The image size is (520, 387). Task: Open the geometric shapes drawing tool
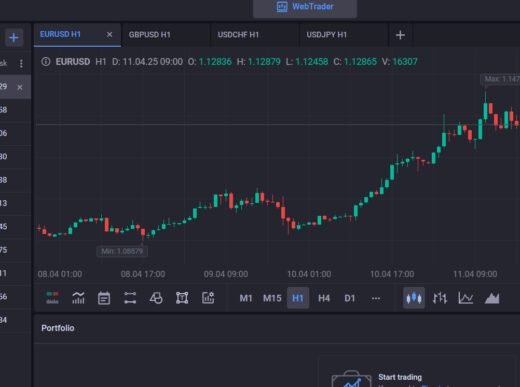(x=156, y=298)
